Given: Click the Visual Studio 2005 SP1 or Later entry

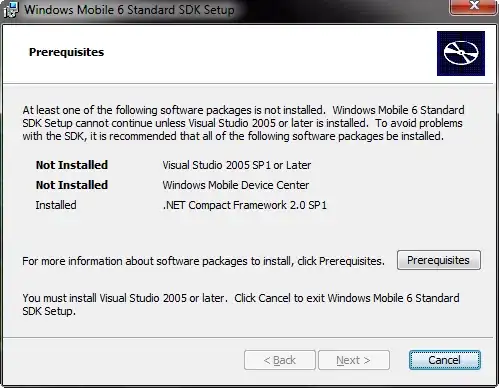Looking at the screenshot, I should coord(237,165).
